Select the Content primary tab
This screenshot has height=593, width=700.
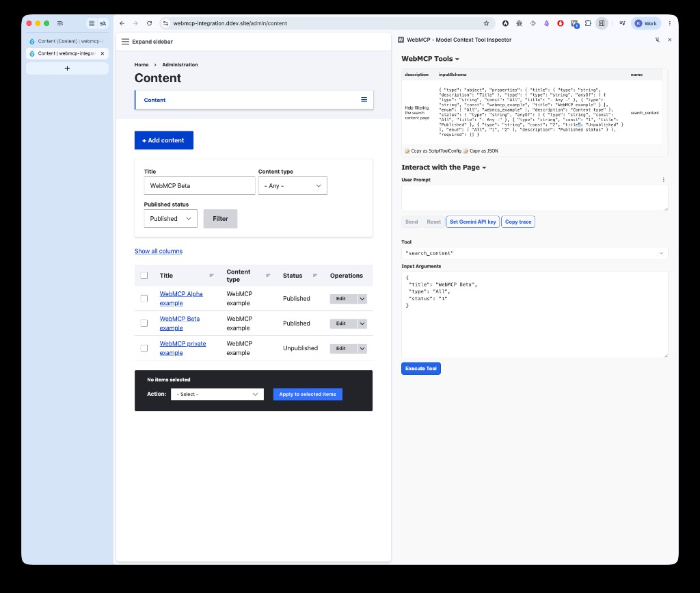coord(154,100)
